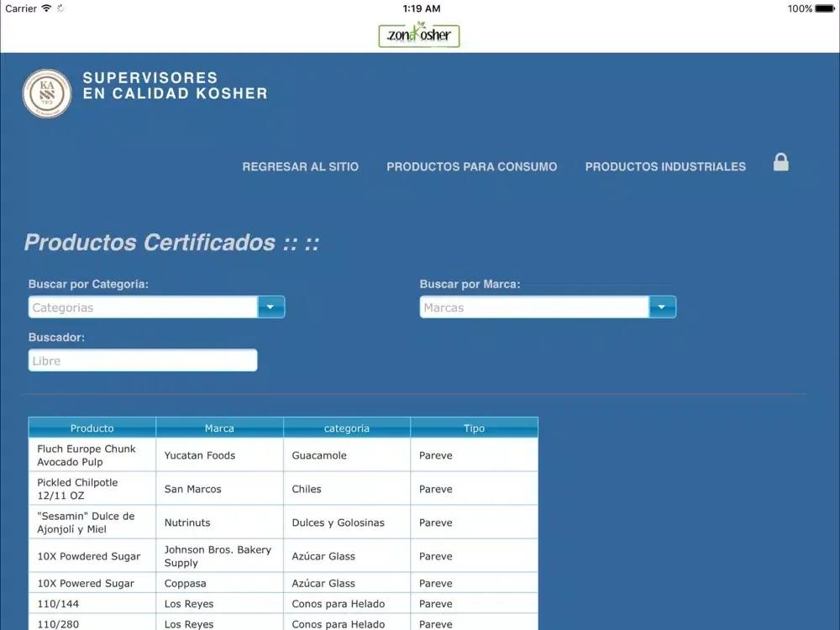Select Johnson Bros. Bakery Supply cell
This screenshot has width=840, height=630.
[219, 556]
